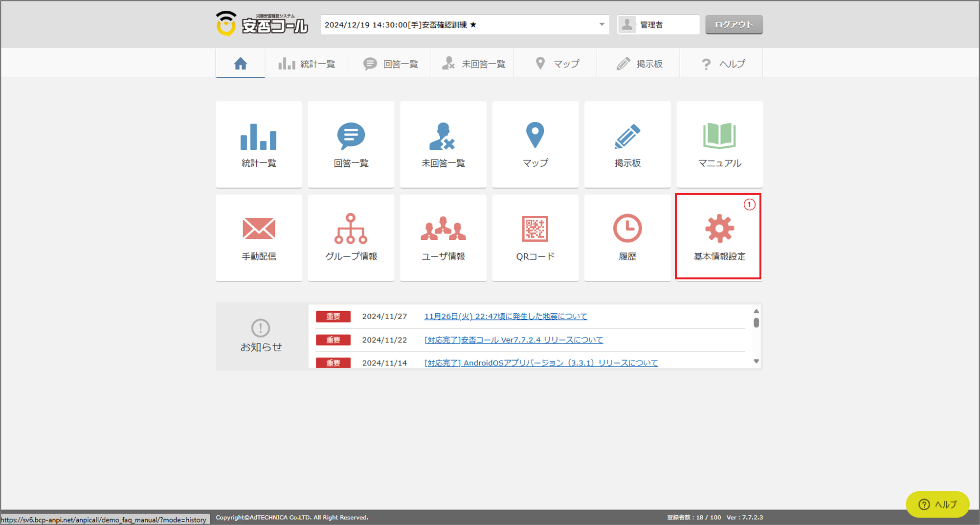This screenshot has width=980, height=525.
Task: Expand the 安否確認訓練 event dropdown
Action: click(601, 24)
